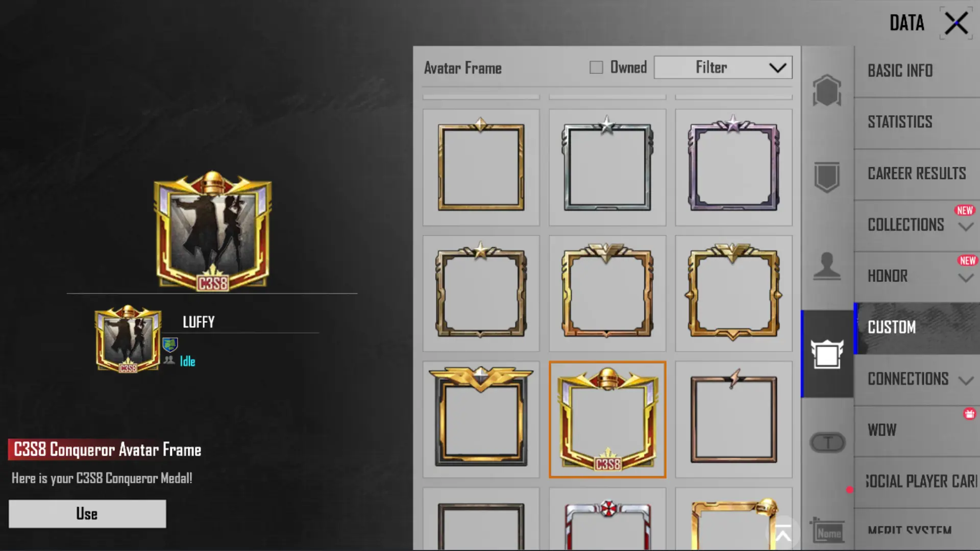Click the Use button

click(87, 514)
